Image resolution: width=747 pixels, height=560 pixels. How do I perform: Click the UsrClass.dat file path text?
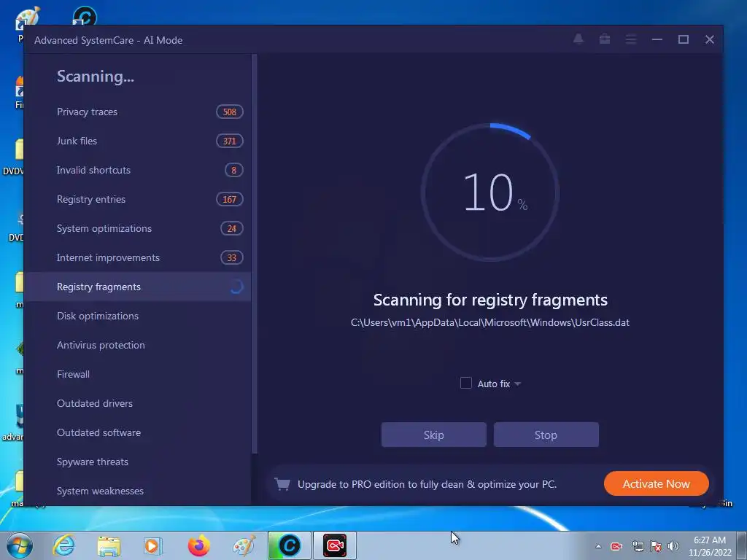click(x=489, y=322)
